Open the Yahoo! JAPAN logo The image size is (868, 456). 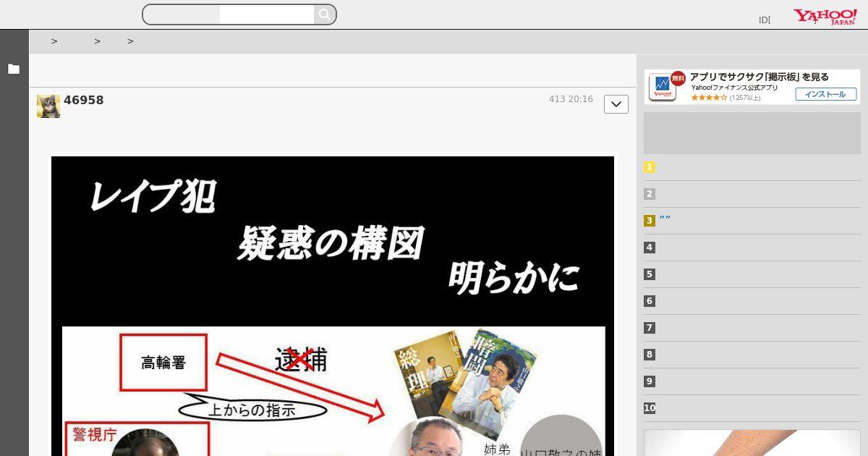pos(825,17)
